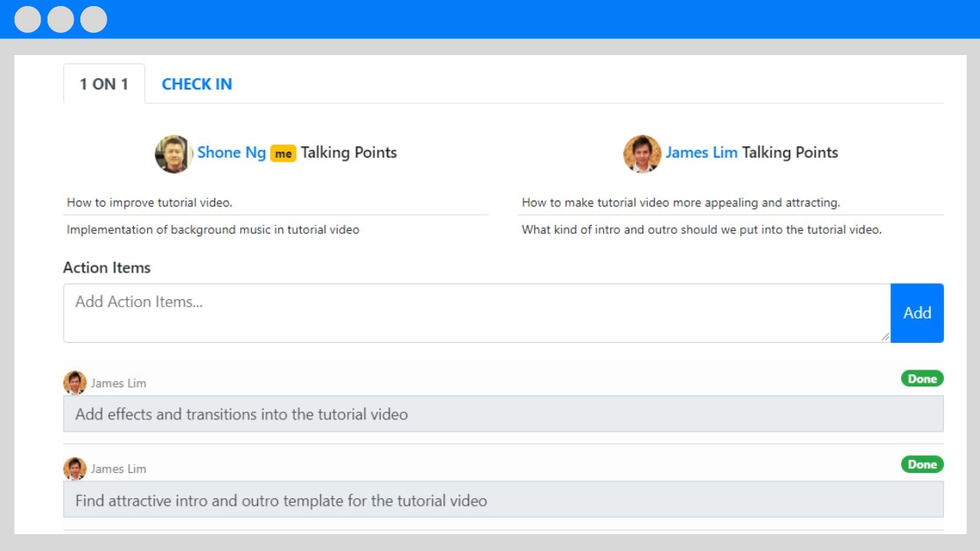Click James Lim's avatar on the intro template item
This screenshot has height=551, width=980.
[x=75, y=468]
